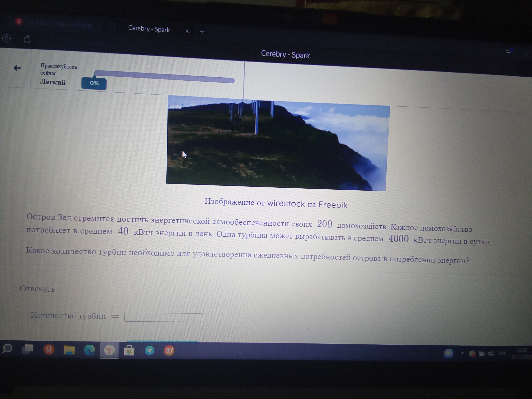
Task: Click the Отвечать label
Action: pyautogui.click(x=37, y=289)
